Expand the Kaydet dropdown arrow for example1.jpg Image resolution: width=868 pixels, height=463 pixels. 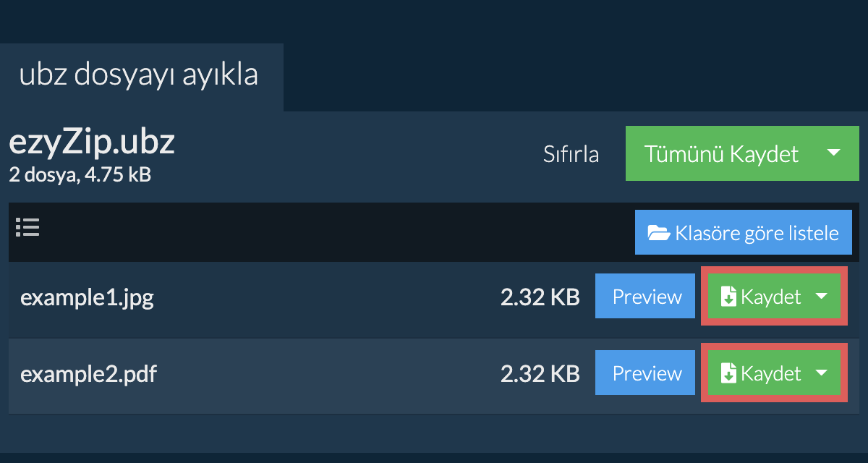[x=821, y=297]
